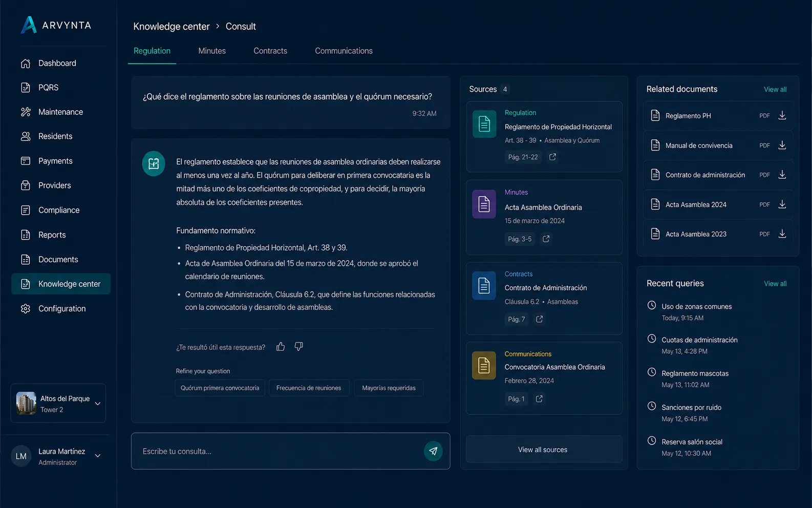Switch to the Minutes tab
Screen dimensions: 812x508
212,51
